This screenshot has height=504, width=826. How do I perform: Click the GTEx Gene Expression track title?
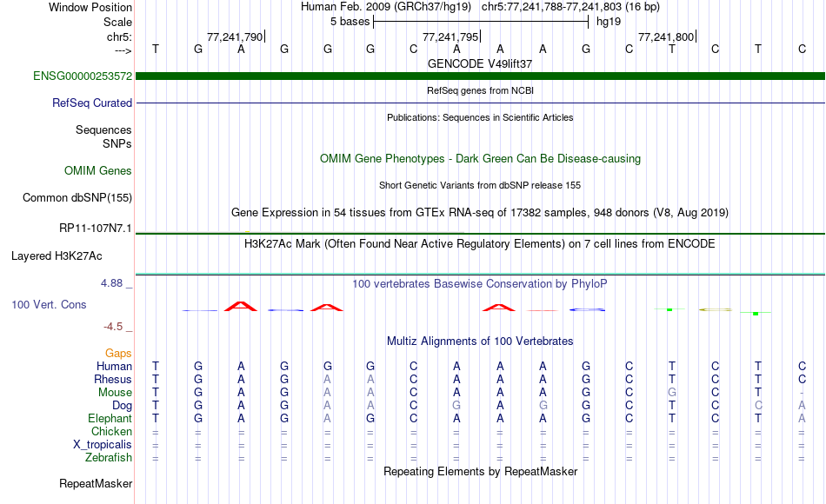point(480,212)
